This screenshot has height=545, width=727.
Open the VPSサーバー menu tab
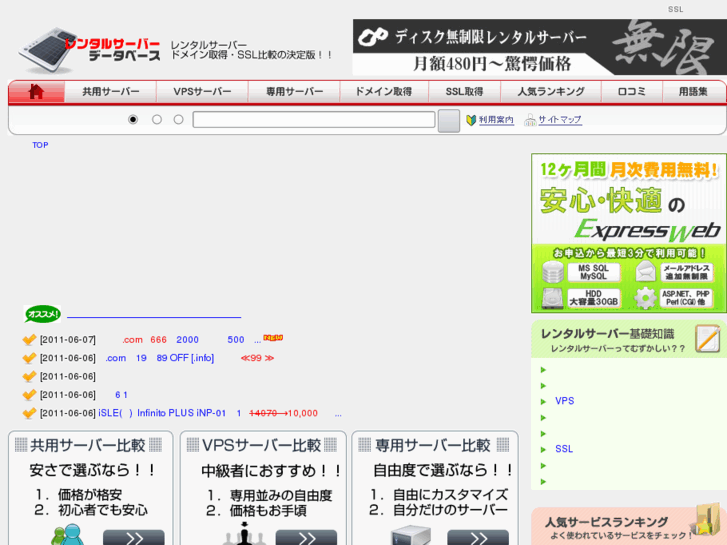[202, 91]
